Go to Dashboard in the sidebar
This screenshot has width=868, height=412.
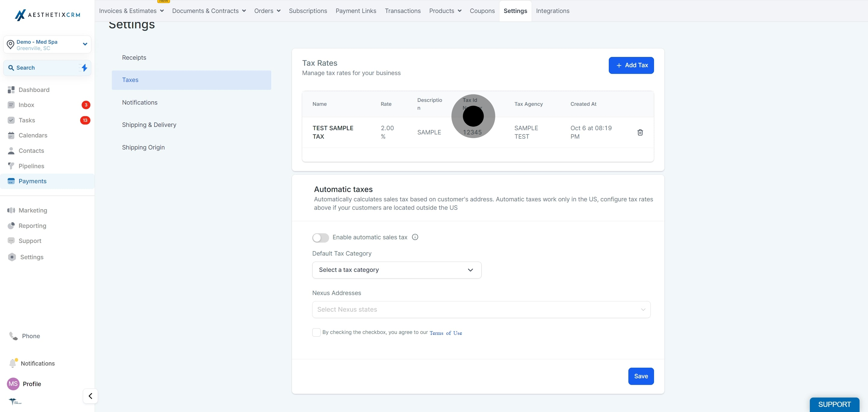pyautogui.click(x=34, y=90)
